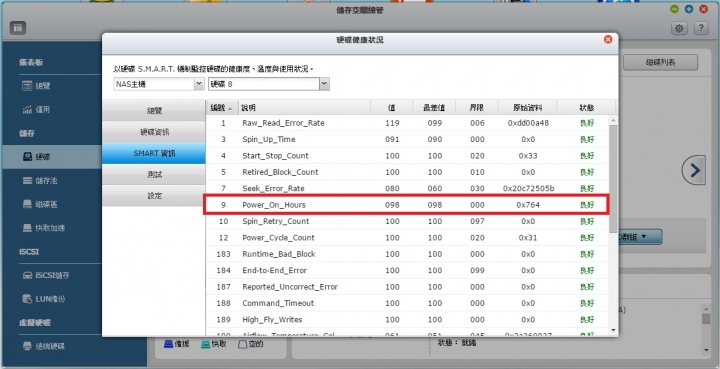Open the settings gear in Storage Manager
This screenshot has width=720, height=369.
click(x=679, y=28)
